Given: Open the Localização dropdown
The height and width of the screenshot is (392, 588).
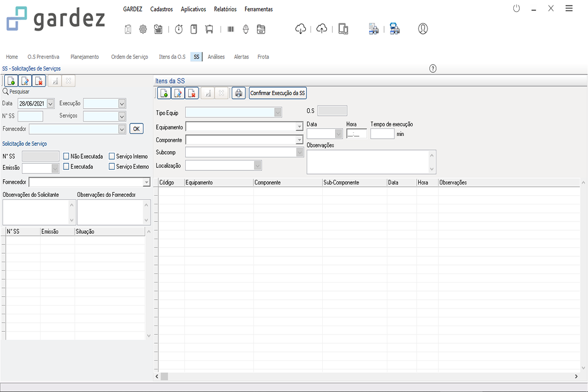Looking at the screenshot, I should 258,165.
